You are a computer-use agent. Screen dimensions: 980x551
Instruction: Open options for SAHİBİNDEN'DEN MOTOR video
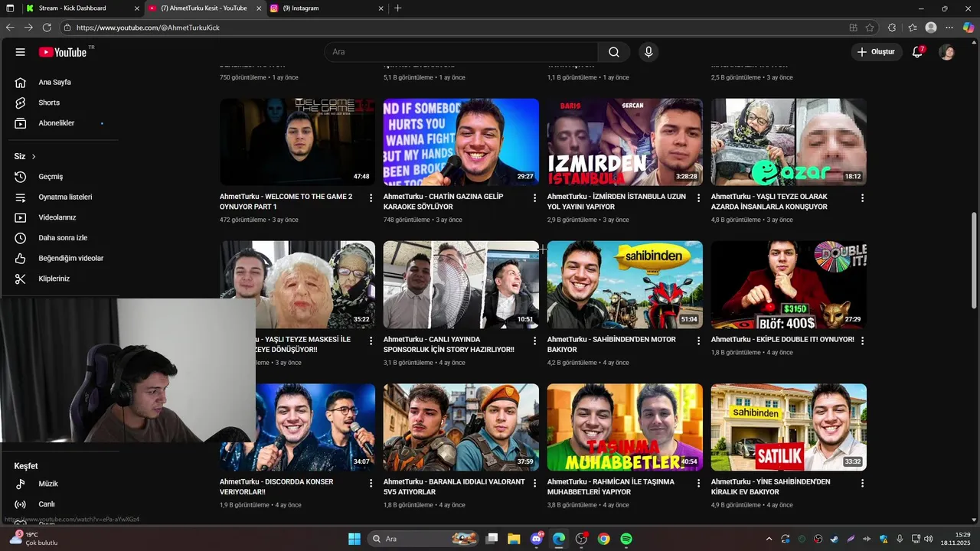(x=698, y=341)
